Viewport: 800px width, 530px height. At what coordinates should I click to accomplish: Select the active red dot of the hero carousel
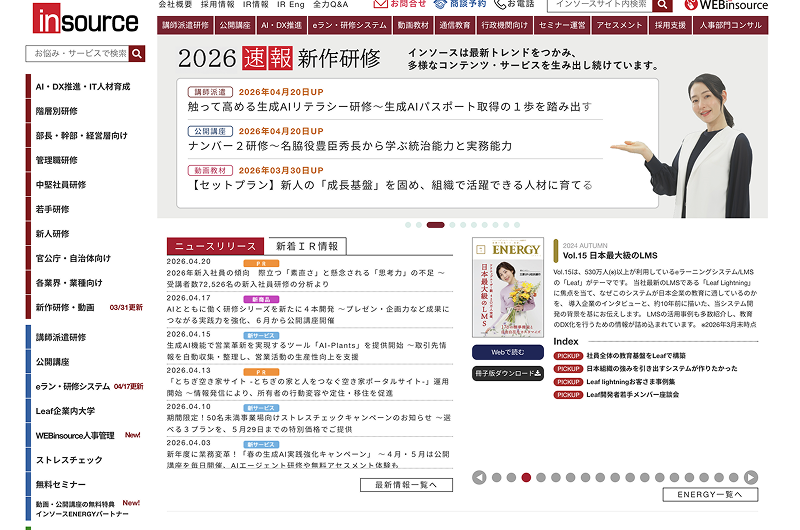(435, 225)
